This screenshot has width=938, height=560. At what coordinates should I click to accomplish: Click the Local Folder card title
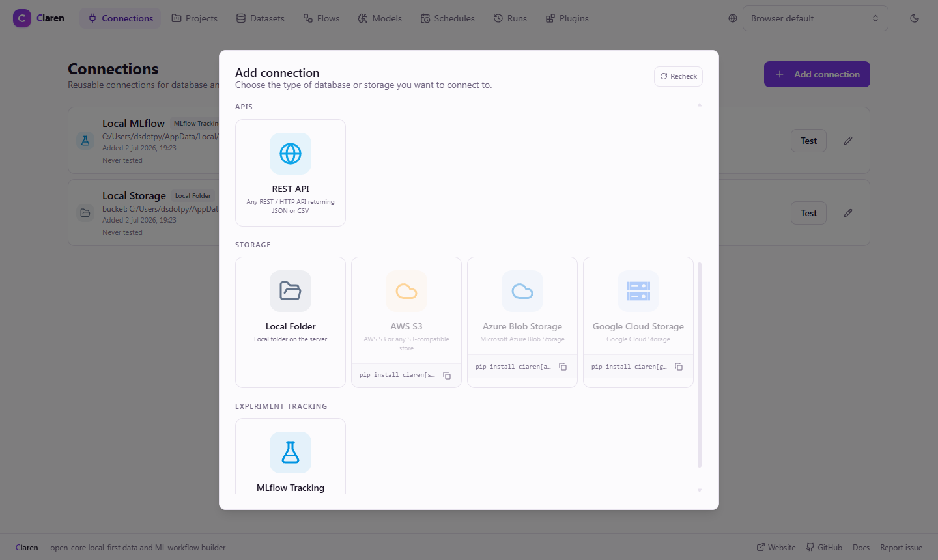[x=291, y=326]
